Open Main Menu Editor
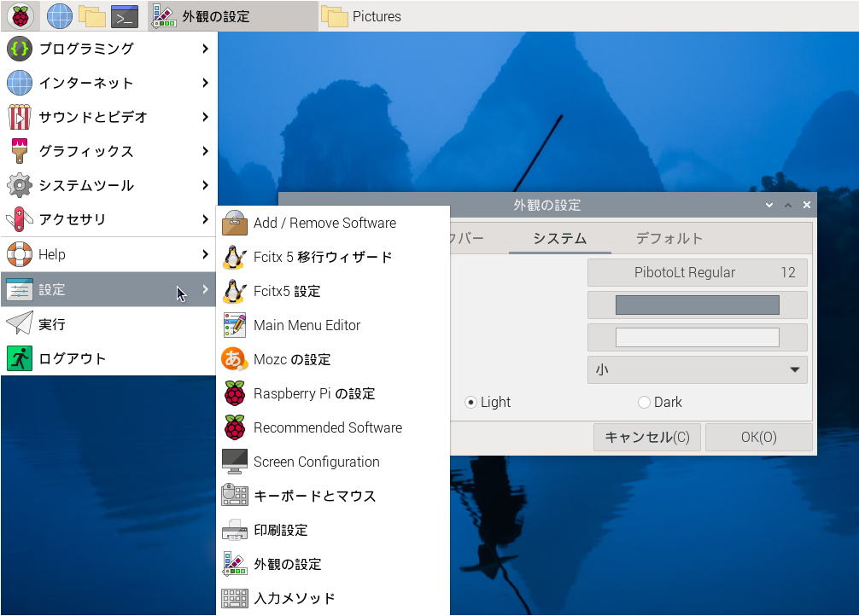The image size is (859, 616). tap(307, 325)
